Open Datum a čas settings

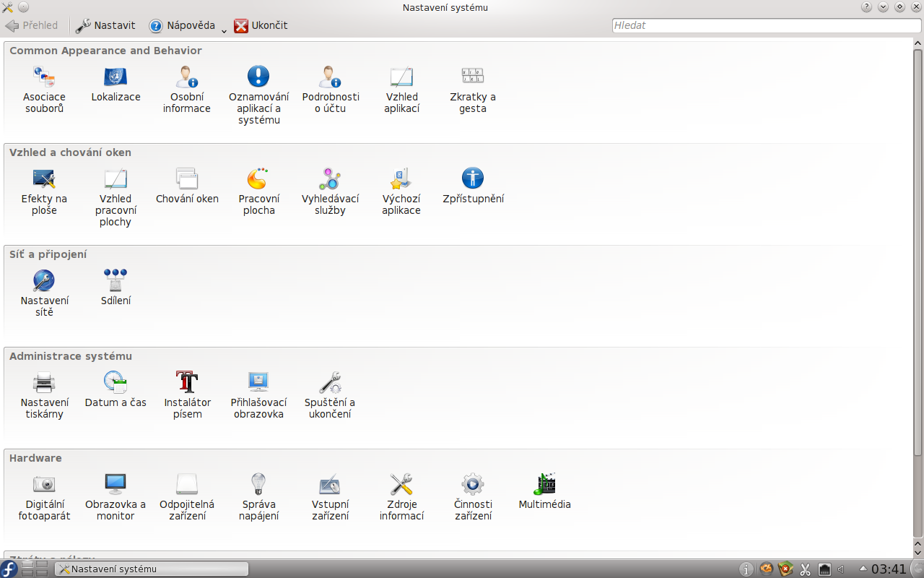tap(115, 389)
